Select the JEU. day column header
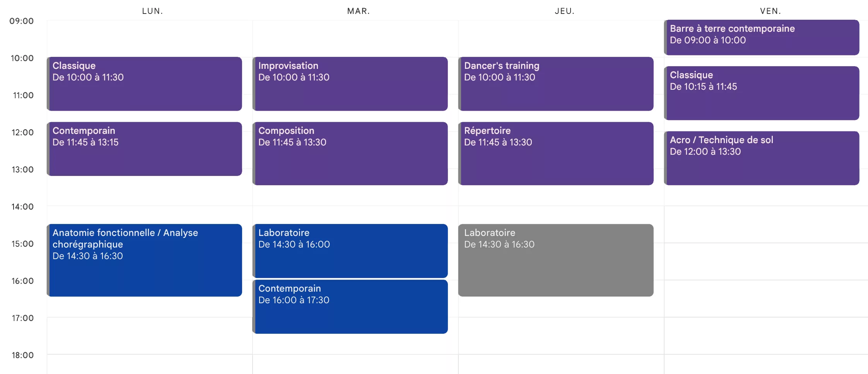Screen dimensions: 868x374 tap(565, 11)
